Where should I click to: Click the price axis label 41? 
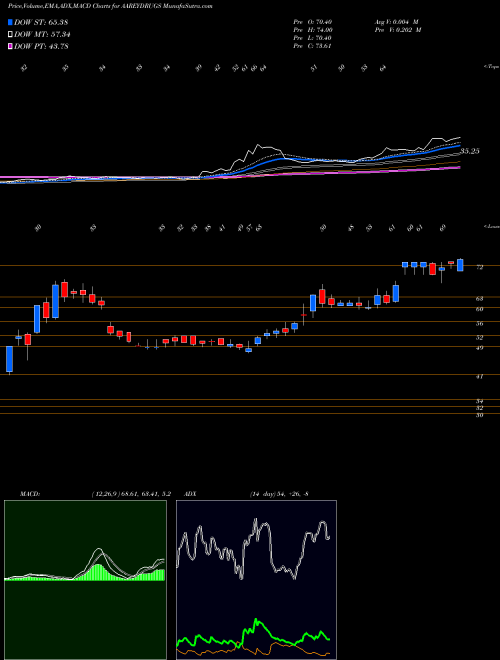coord(479,377)
